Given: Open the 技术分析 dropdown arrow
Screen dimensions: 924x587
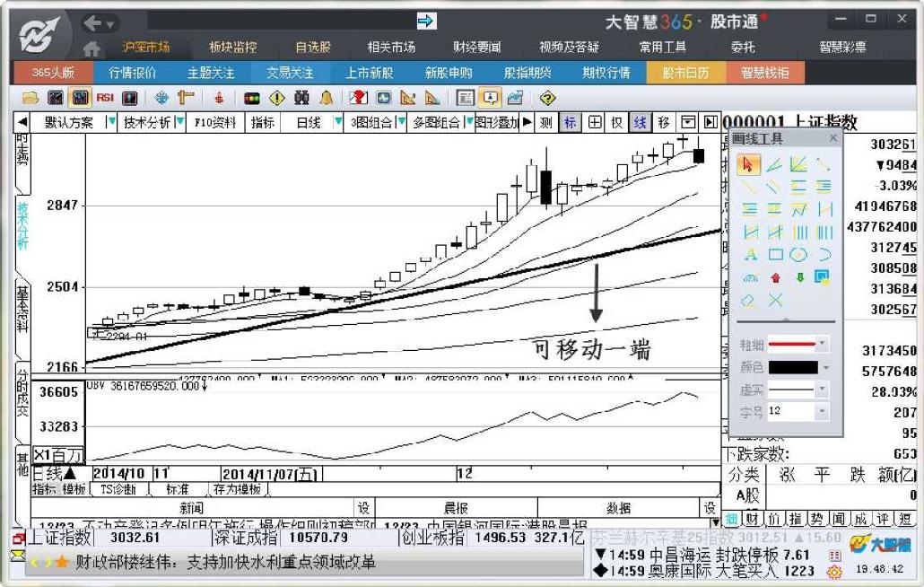Looking at the screenshot, I should (180, 122).
